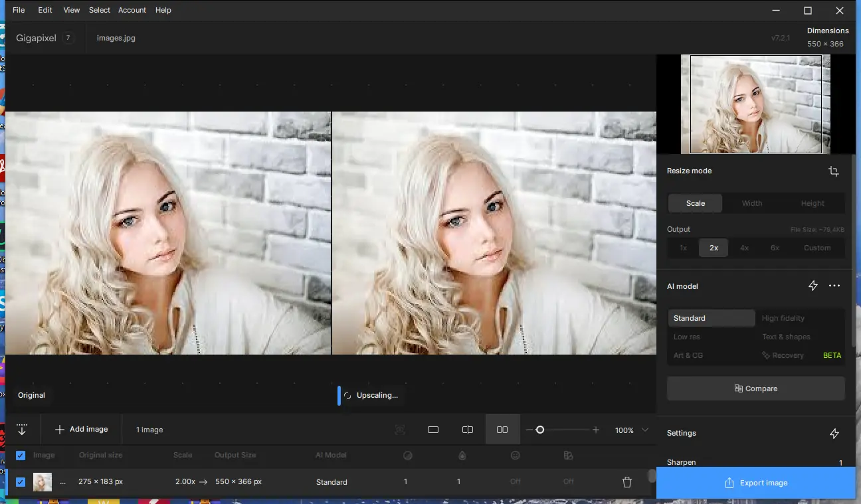Select the 4x output scale option
The width and height of the screenshot is (861, 504).
(744, 248)
